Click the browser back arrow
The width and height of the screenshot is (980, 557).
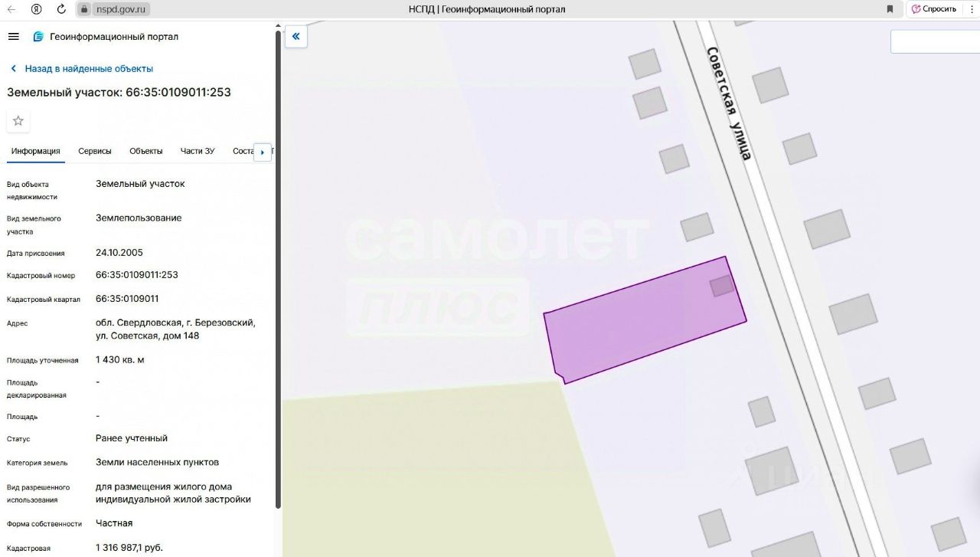point(12,9)
